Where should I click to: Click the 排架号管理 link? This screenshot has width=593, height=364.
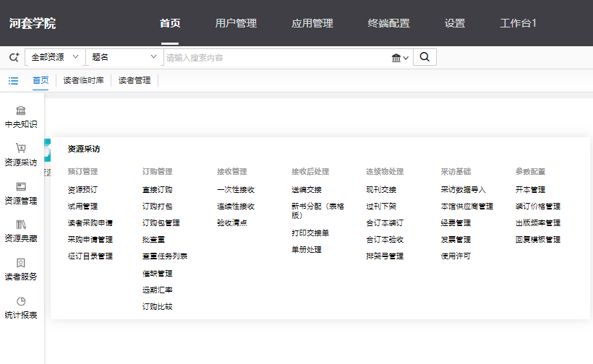tap(384, 256)
